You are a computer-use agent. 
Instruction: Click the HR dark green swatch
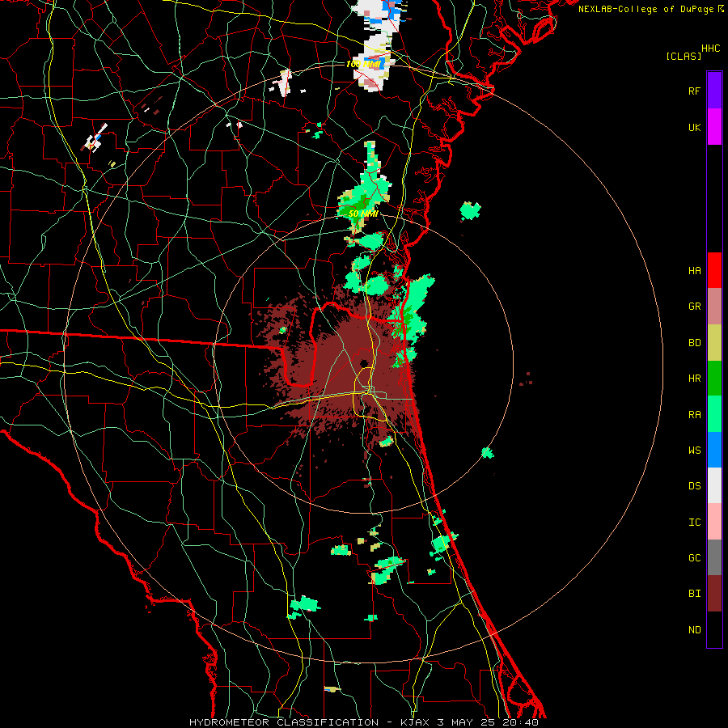pyautogui.click(x=714, y=379)
